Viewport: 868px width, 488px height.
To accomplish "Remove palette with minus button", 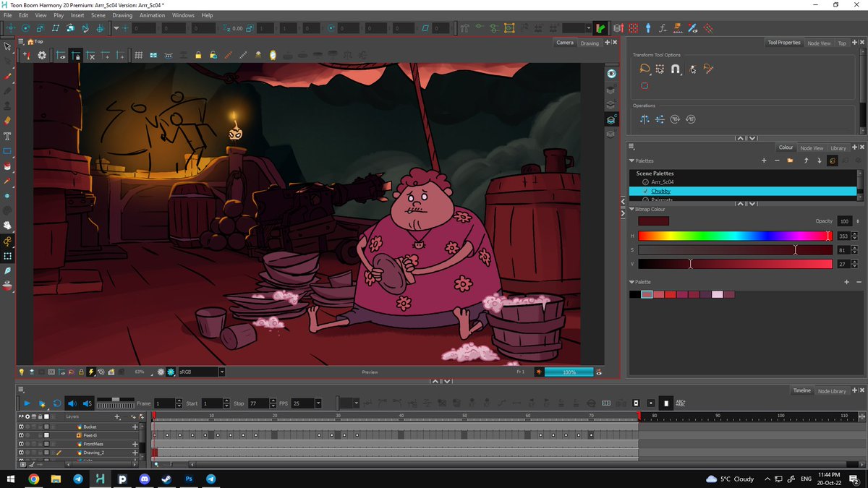I will 777,160.
